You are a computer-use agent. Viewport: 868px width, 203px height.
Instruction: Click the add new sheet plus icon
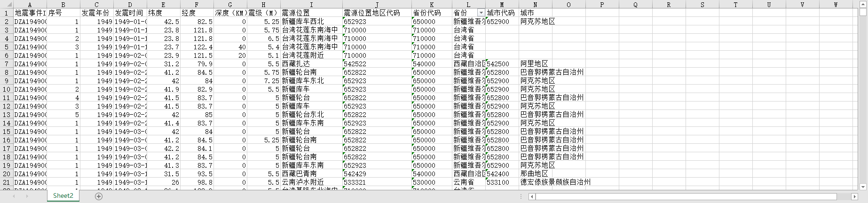coord(99,196)
